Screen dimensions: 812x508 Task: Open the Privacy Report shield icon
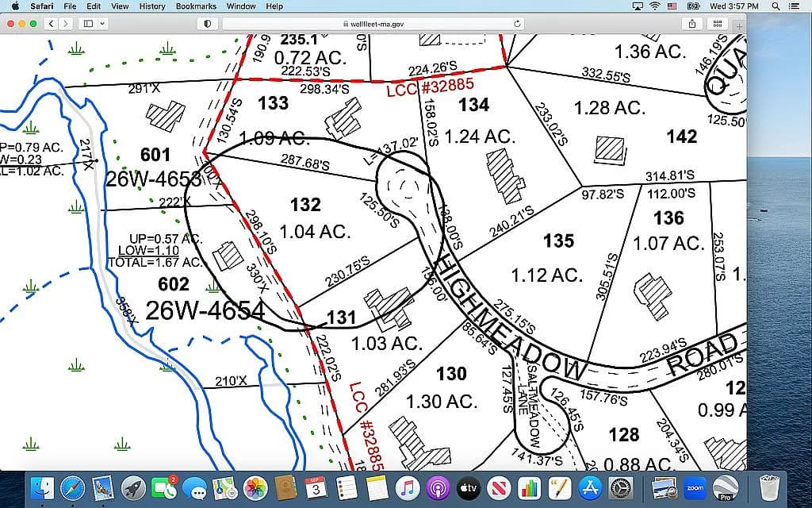click(x=208, y=24)
